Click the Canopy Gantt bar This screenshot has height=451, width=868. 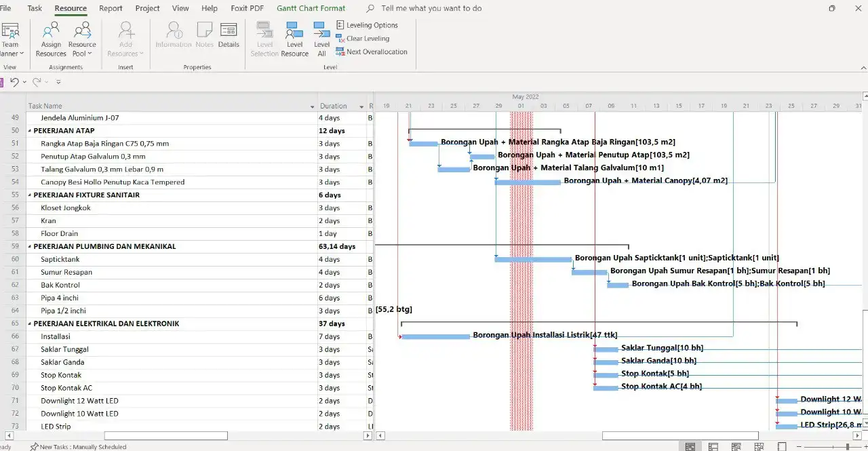click(528, 182)
